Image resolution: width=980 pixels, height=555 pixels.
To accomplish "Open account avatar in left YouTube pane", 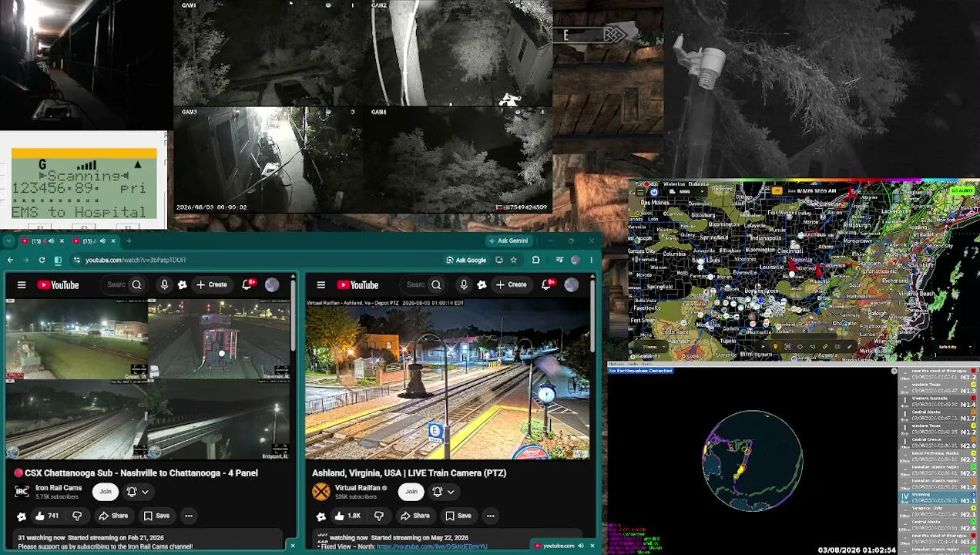I will pos(272,285).
